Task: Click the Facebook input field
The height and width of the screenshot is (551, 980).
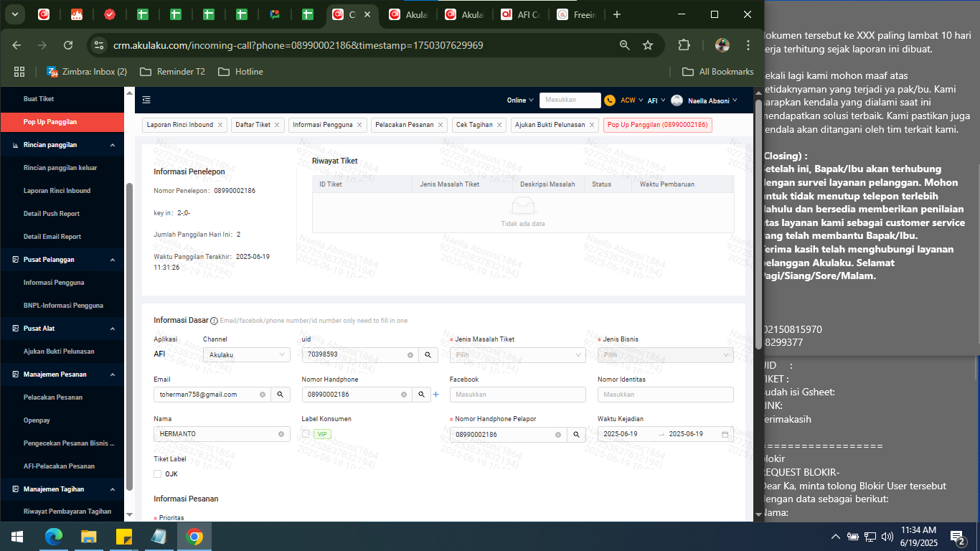Action: 518,395
